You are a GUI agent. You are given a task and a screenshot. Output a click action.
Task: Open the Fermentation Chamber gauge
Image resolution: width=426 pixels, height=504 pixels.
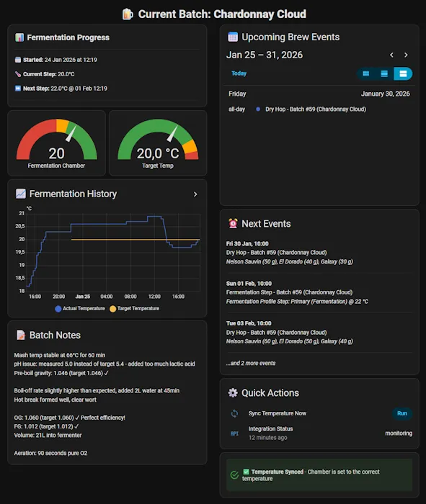click(57, 143)
